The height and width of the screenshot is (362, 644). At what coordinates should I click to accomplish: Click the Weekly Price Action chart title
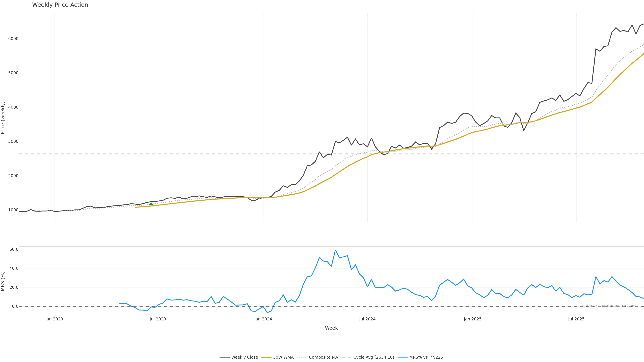point(60,5)
